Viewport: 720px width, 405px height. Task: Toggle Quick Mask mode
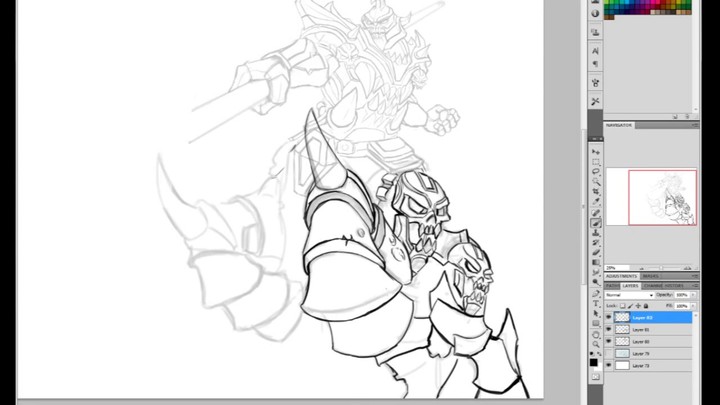[596, 377]
